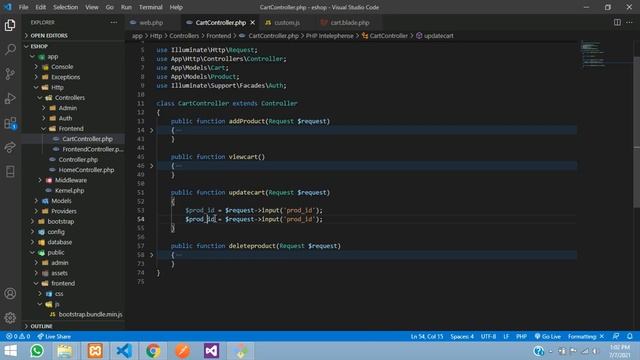Click errors and warnings status indicator

[x=18, y=336]
